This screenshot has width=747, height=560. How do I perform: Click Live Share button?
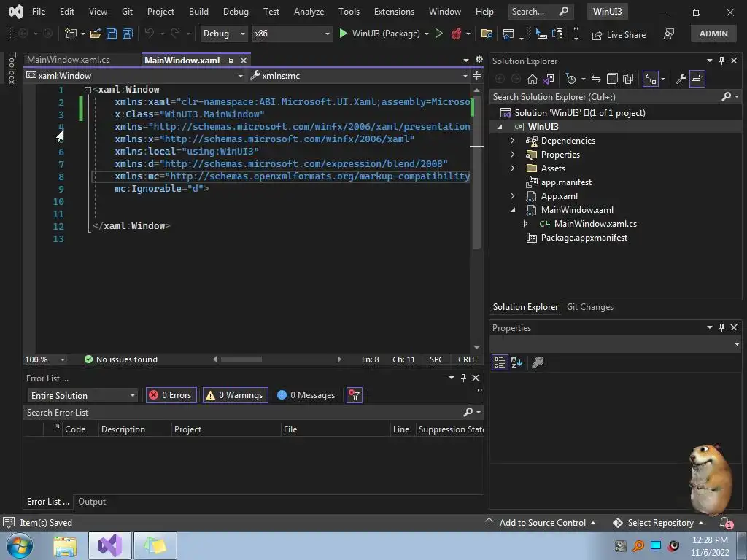tap(619, 35)
